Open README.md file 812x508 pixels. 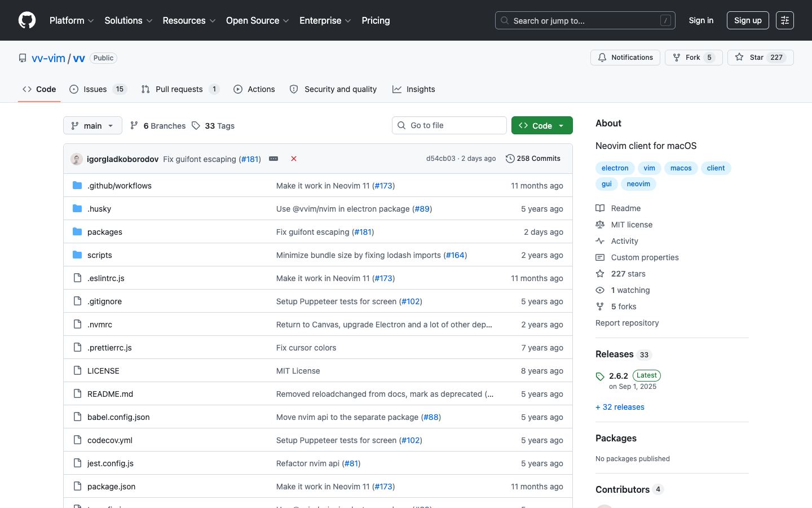click(110, 394)
